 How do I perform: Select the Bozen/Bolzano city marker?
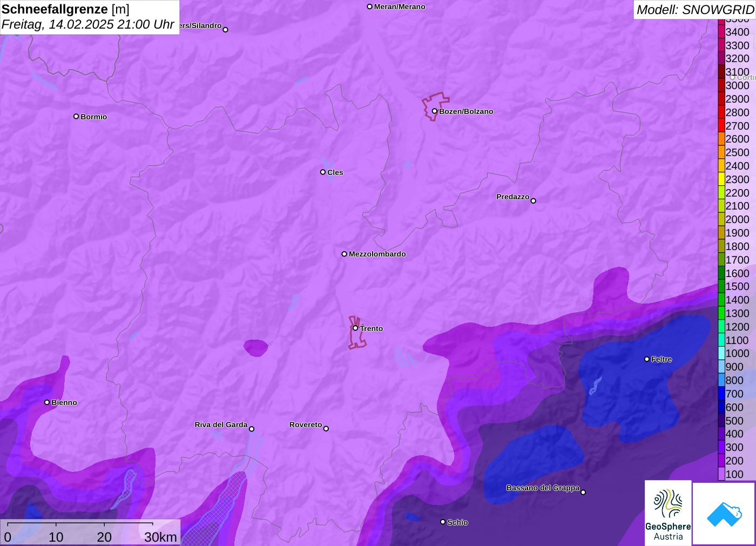click(435, 111)
